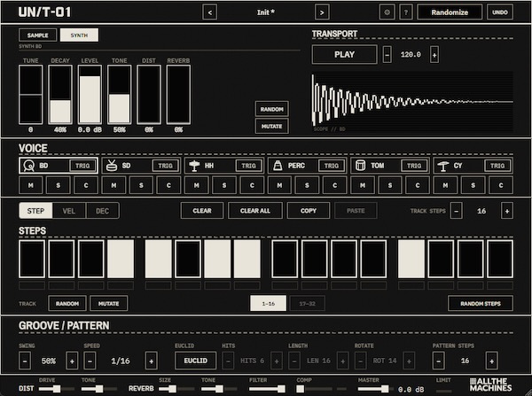Click RANDOM under the synth panel
Image resolution: width=532 pixels, height=396 pixels.
click(x=272, y=109)
